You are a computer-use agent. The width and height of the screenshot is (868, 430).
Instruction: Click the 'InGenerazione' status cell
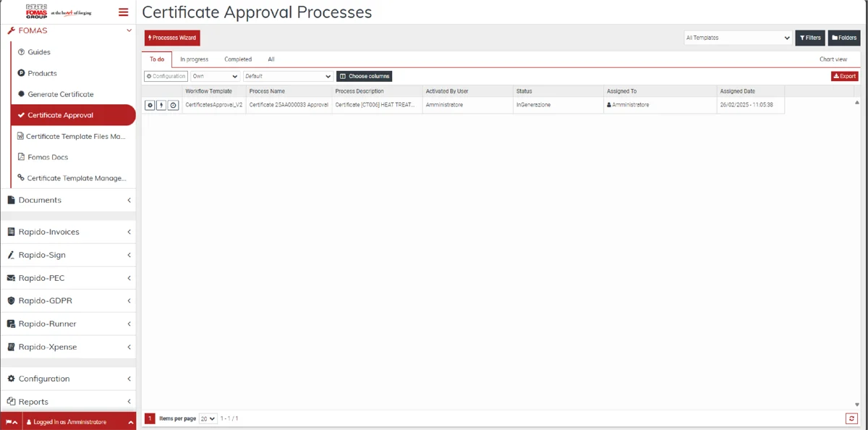pyautogui.click(x=558, y=105)
